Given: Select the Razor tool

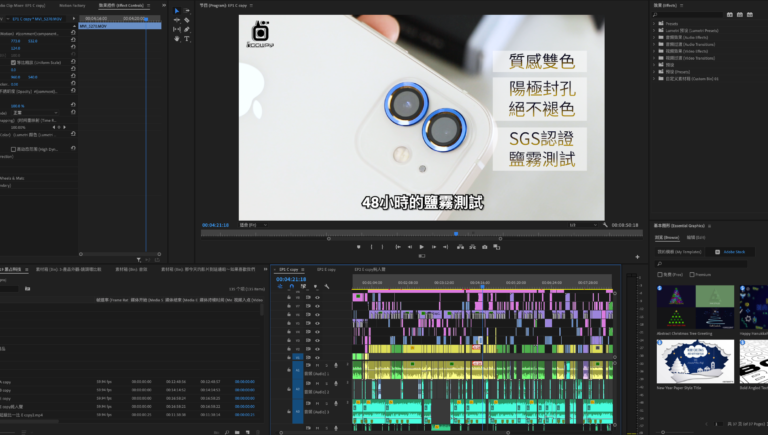Looking at the screenshot, I should (188, 20).
